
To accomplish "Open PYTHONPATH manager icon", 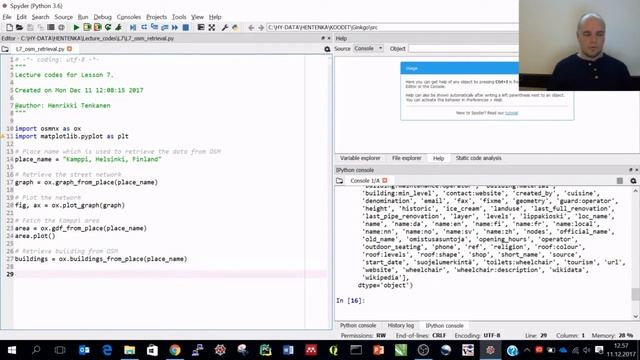I will point(236,27).
